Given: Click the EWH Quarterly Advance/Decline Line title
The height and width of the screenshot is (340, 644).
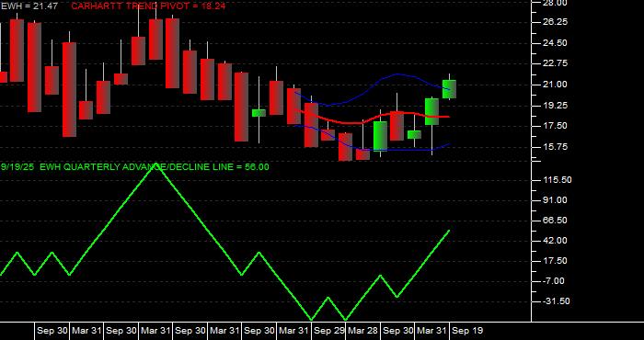Looking at the screenshot, I should 135,167.
